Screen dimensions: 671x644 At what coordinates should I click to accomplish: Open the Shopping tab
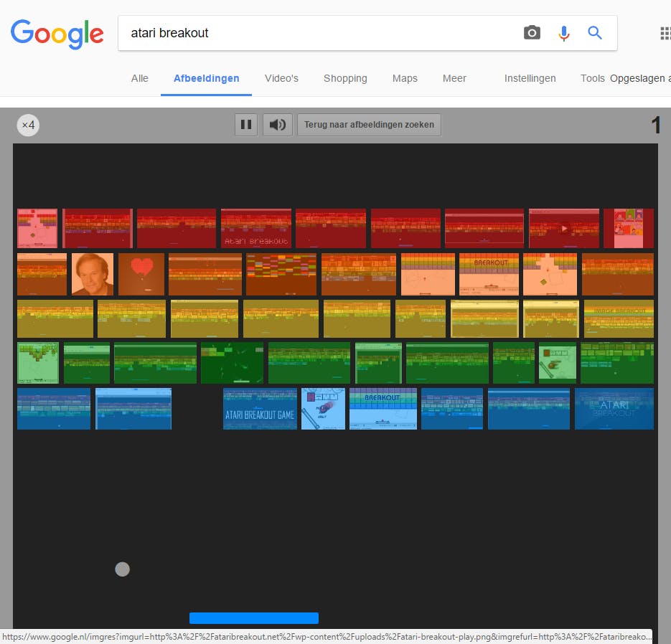click(345, 78)
